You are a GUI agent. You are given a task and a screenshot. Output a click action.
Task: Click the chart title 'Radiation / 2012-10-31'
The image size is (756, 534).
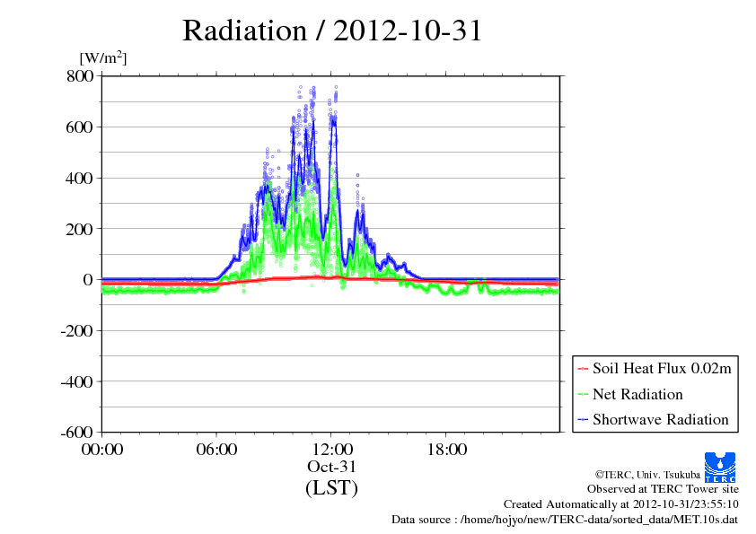coord(332,31)
